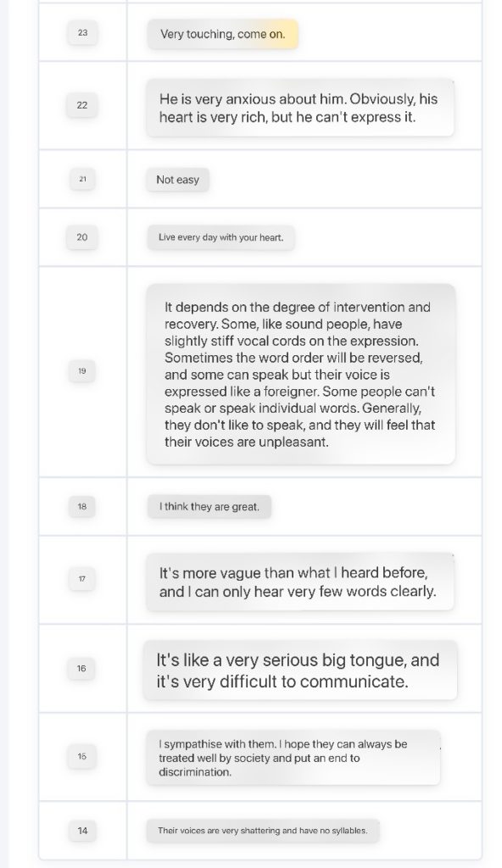Select 'Live every day with your heart.' comment
The width and height of the screenshot is (502, 868).
220,237
